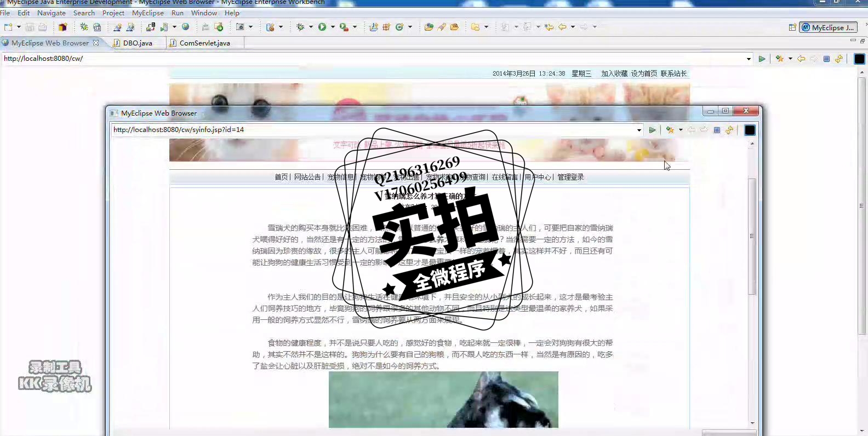Click the popup browser vertical scrollbar thumb
This screenshot has width=868, height=436.
[x=752, y=236]
